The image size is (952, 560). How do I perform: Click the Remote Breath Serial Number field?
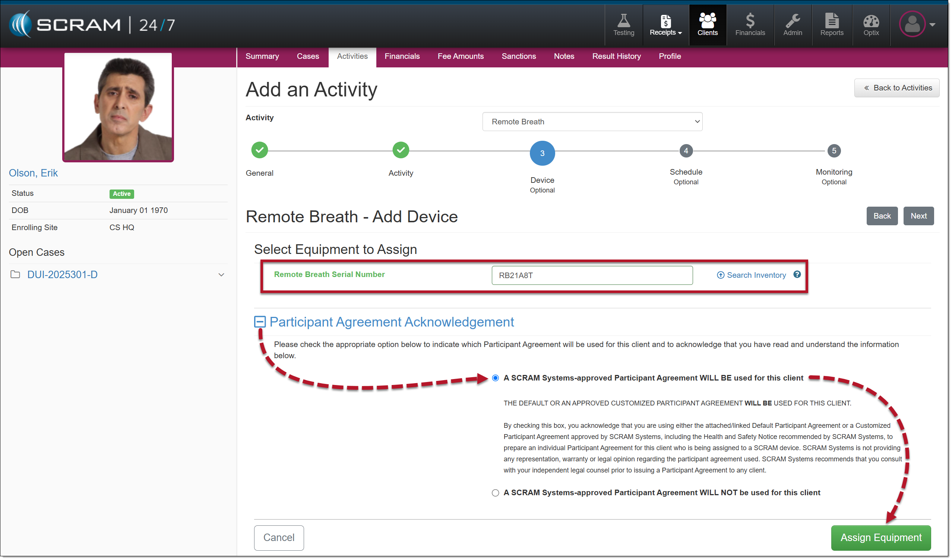(x=593, y=276)
